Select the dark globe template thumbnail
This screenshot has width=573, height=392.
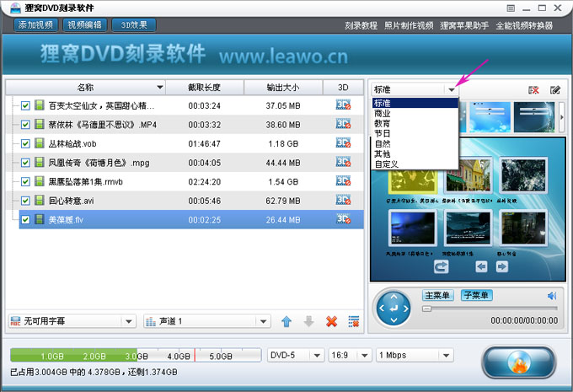[x=534, y=116]
